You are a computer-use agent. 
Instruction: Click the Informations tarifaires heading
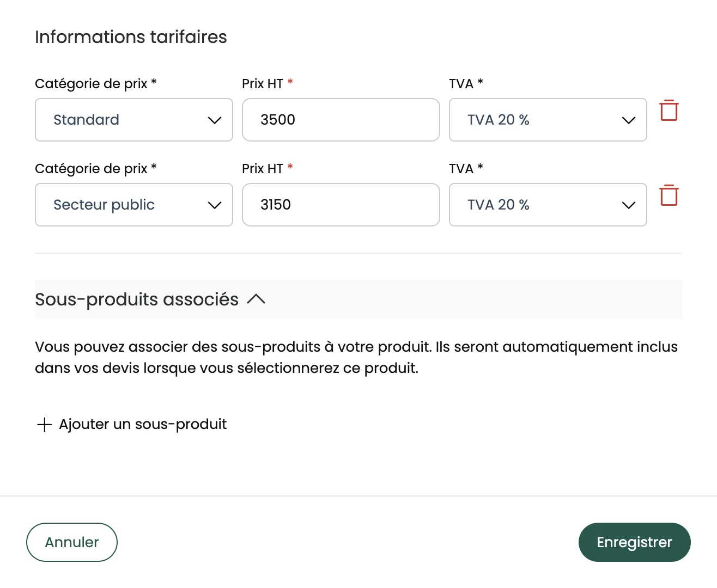point(131,37)
